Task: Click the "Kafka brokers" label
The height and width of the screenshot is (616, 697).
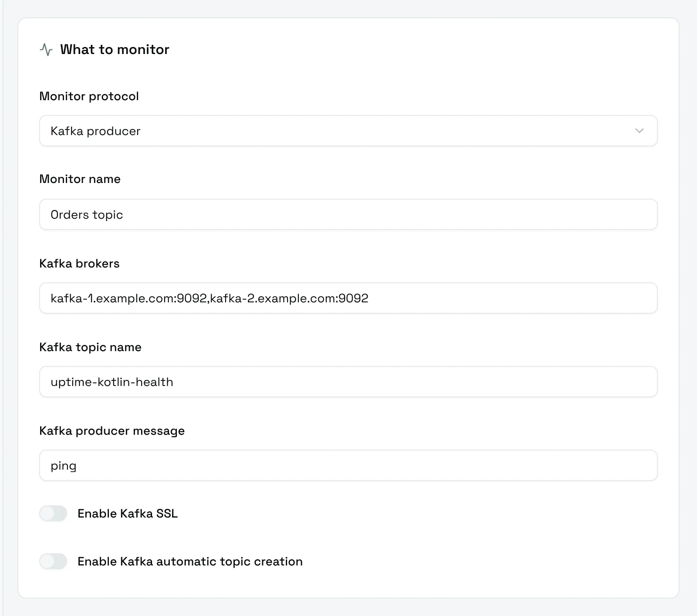Action: [79, 264]
